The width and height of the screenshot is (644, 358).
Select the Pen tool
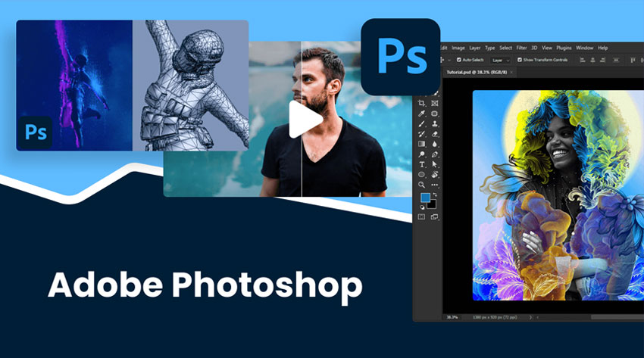click(x=435, y=154)
